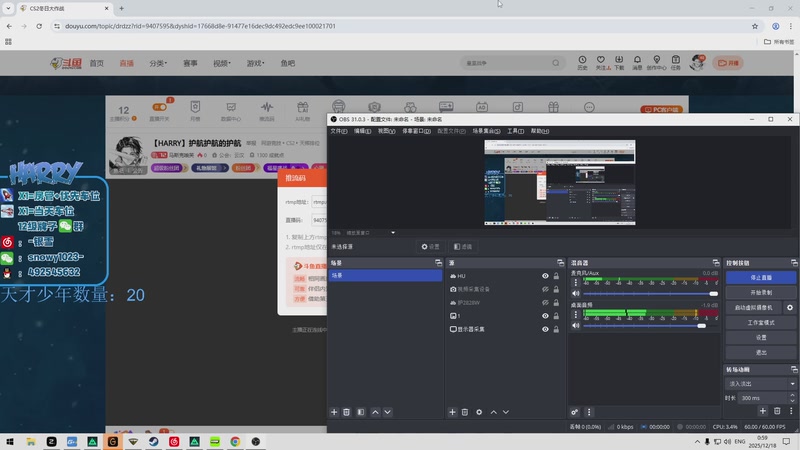Pop out the sources dock panel
The image size is (800, 450).
pos(560,263)
